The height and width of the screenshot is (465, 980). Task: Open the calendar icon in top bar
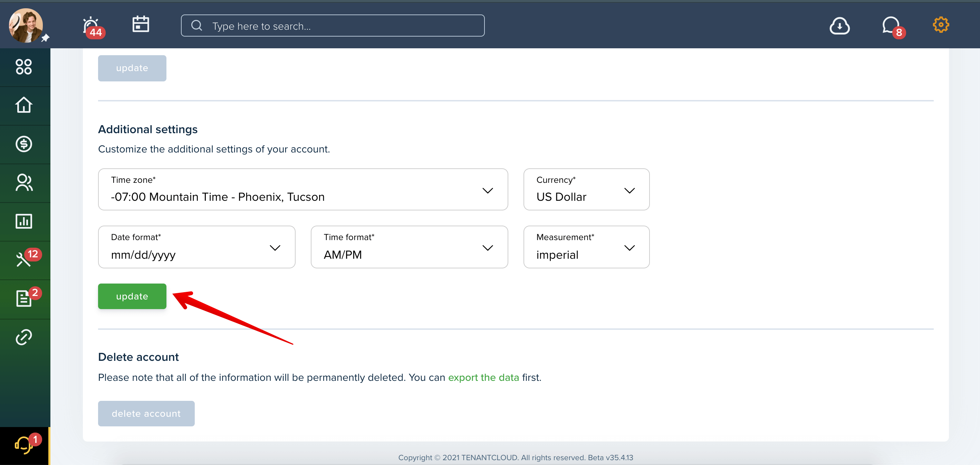[x=141, y=24]
